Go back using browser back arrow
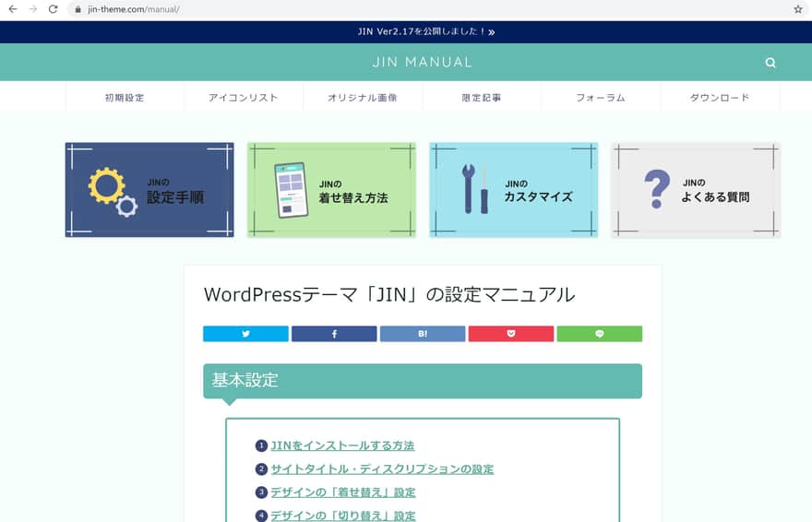 point(13,9)
